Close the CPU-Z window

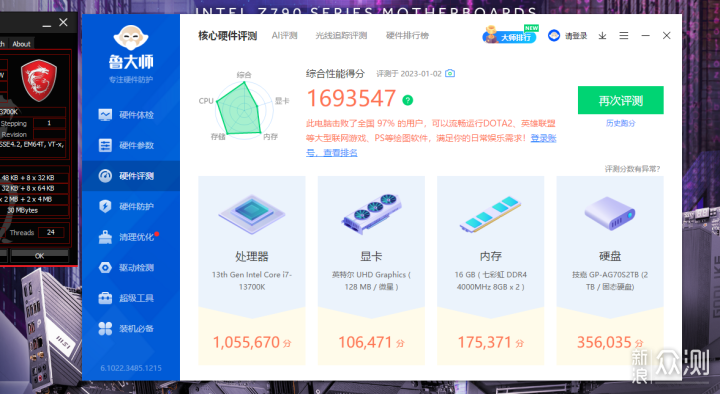click(x=63, y=22)
